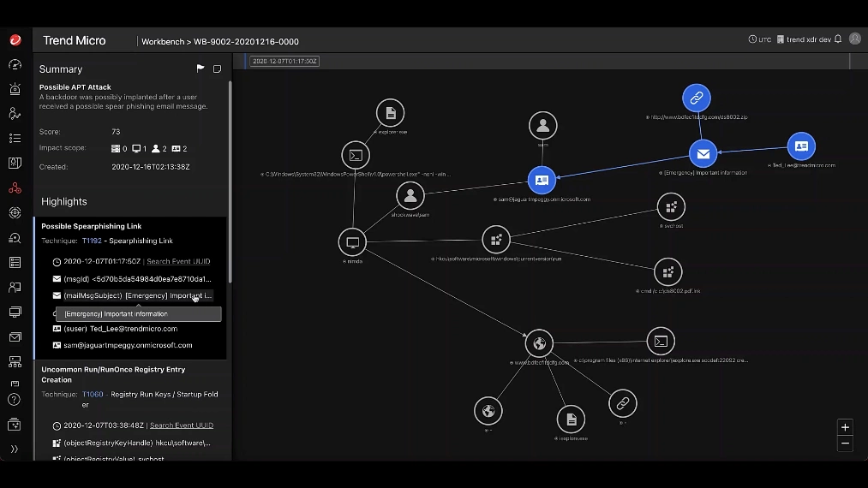Viewport: 868px width, 488px height.
Task: Expand the sidebar with double chevron
Action: [15, 449]
